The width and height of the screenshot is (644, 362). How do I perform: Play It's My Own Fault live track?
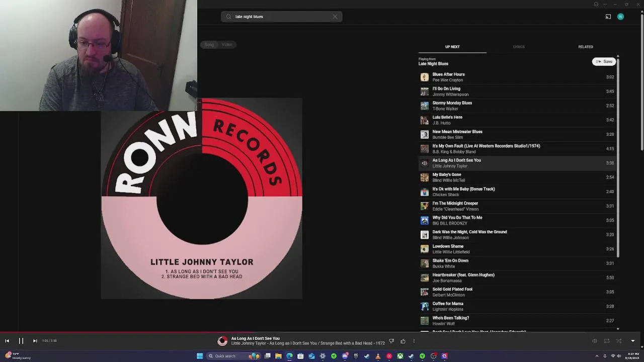517,149
